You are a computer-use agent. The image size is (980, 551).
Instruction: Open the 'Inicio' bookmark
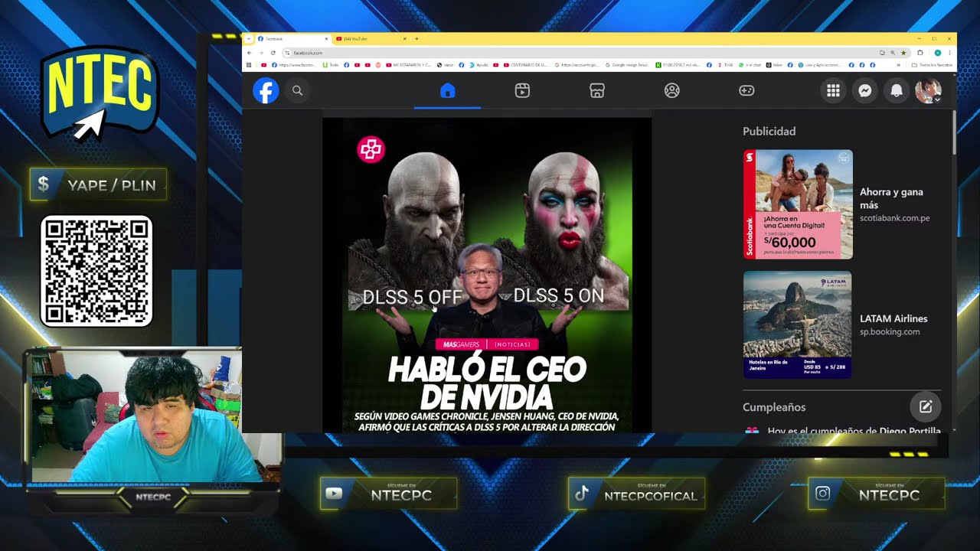pyautogui.click(x=446, y=65)
